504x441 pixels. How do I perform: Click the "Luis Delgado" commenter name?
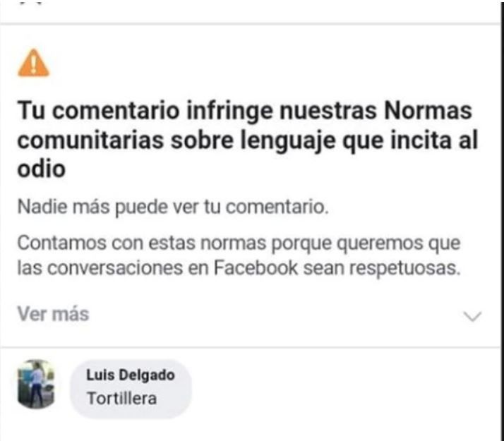coord(129,376)
